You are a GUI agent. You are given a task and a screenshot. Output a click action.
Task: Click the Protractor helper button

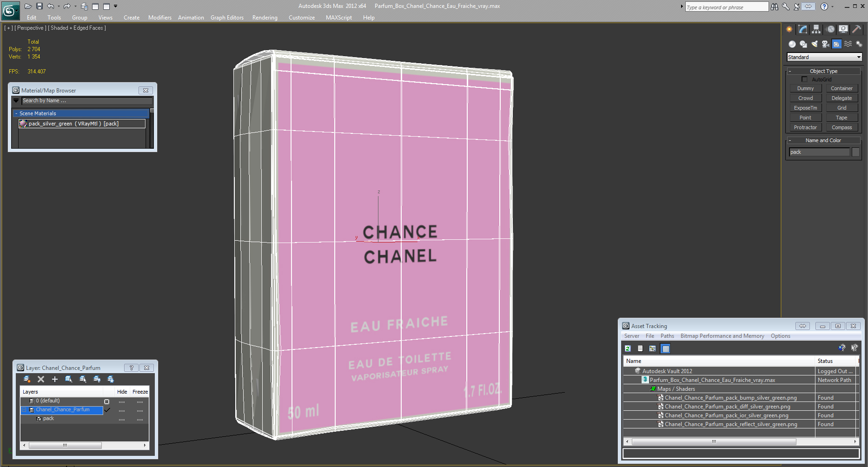click(805, 127)
